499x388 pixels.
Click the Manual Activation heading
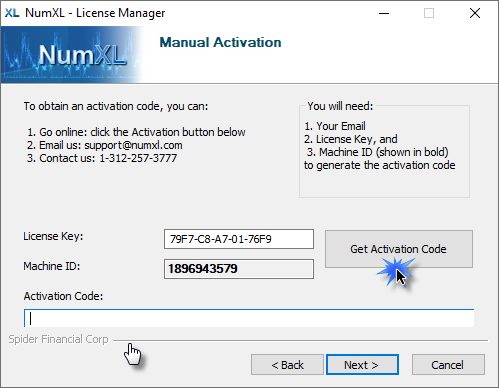click(x=220, y=42)
